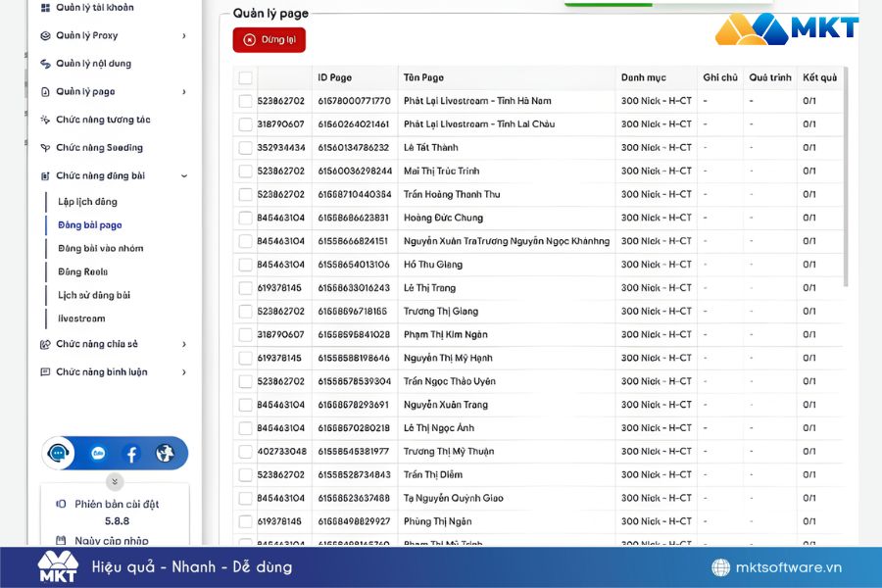
Task: Click the table's vertical scrollbar
Action: [846, 176]
